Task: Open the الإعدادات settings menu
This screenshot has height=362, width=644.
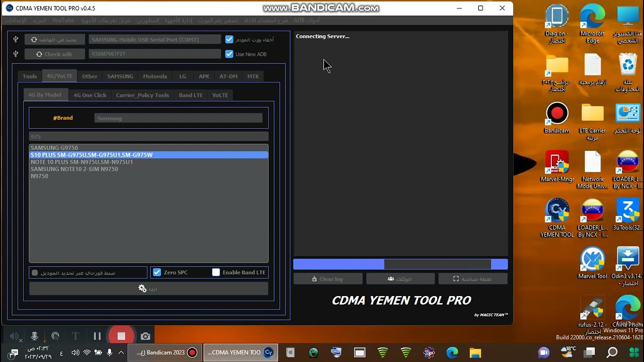Action: (16, 20)
